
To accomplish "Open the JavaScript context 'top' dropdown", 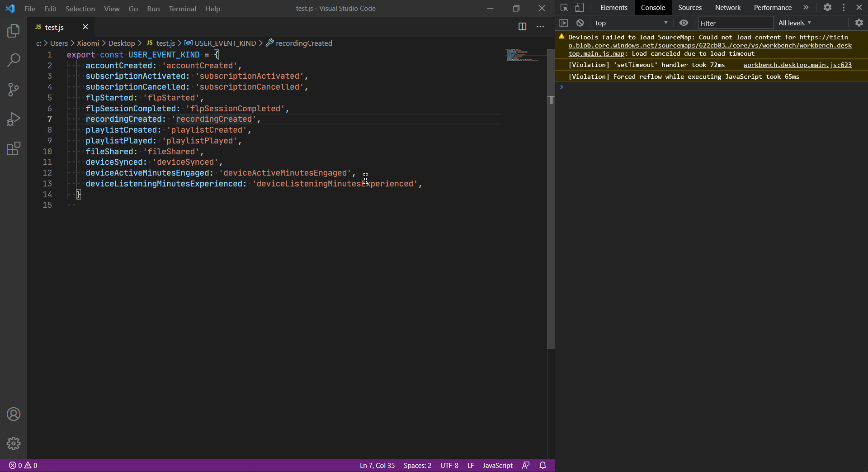I will tap(631, 23).
